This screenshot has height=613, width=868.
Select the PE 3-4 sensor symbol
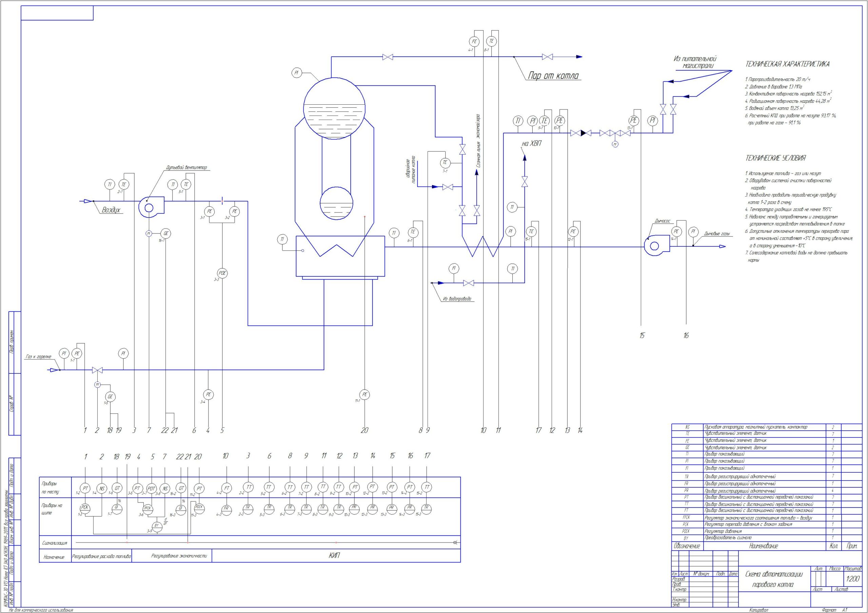coord(209,394)
